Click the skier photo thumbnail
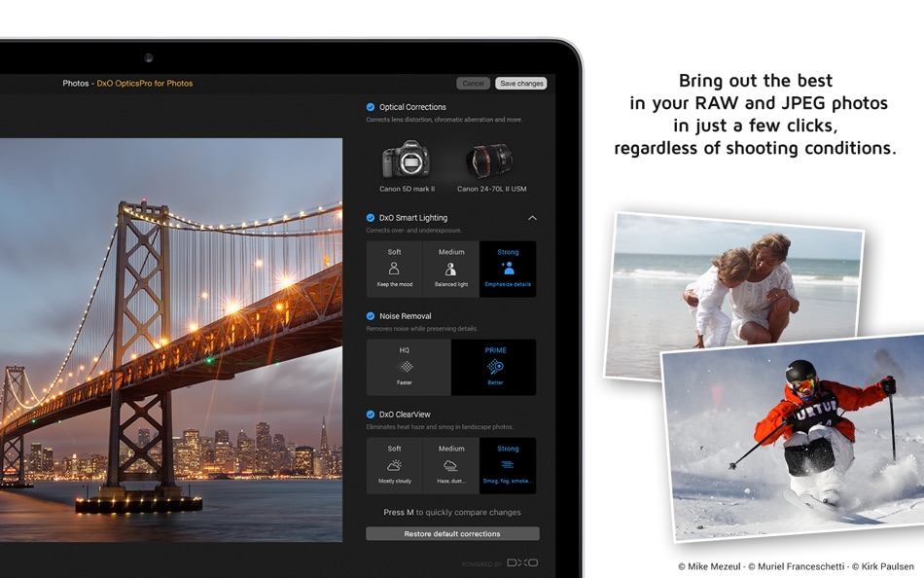Viewport: 924px width, 578px height. [793, 440]
